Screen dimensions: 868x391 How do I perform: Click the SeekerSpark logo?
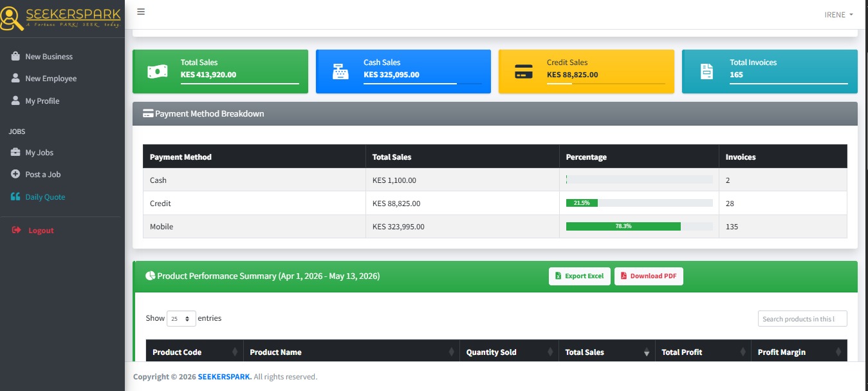click(x=61, y=17)
